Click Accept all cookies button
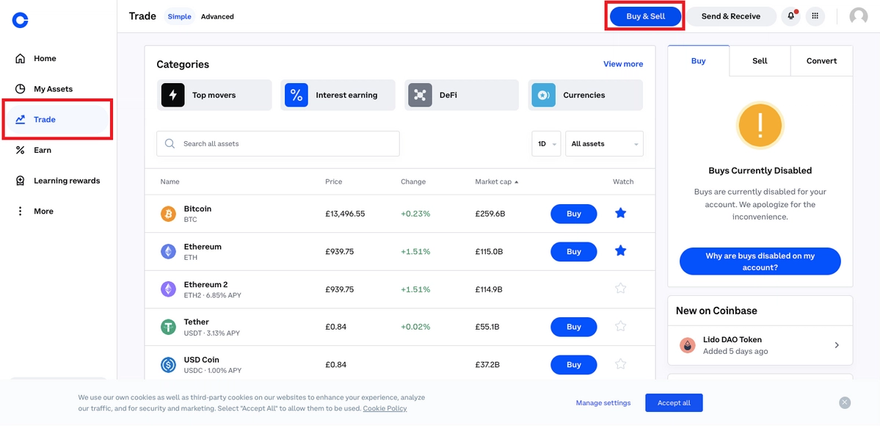Image resolution: width=880 pixels, height=426 pixels. coord(674,403)
